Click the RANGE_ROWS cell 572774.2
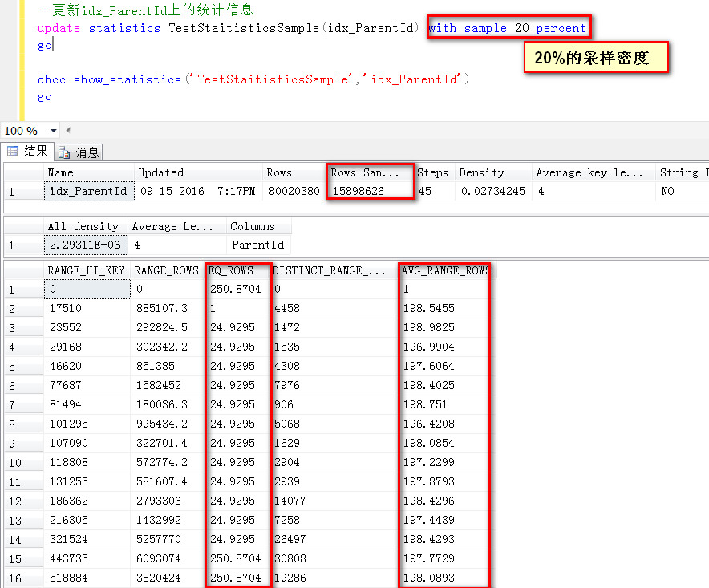709x588 pixels. pos(167,462)
